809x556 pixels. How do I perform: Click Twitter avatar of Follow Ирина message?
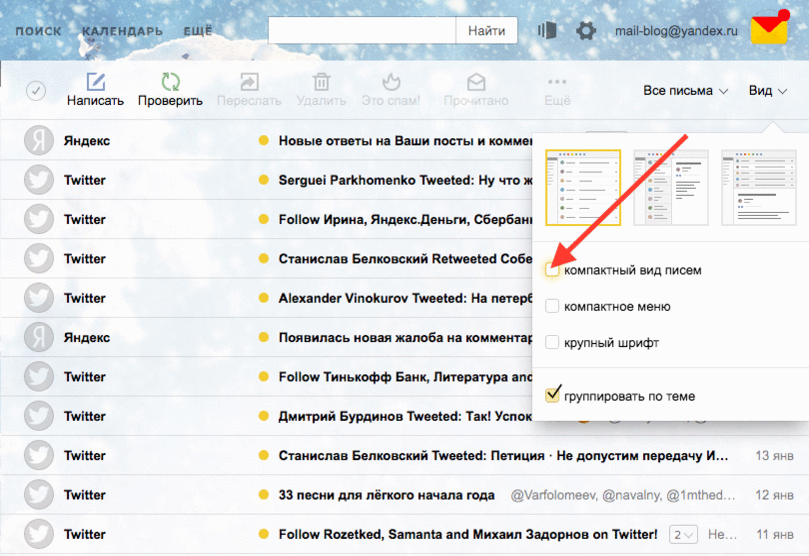click(x=39, y=219)
